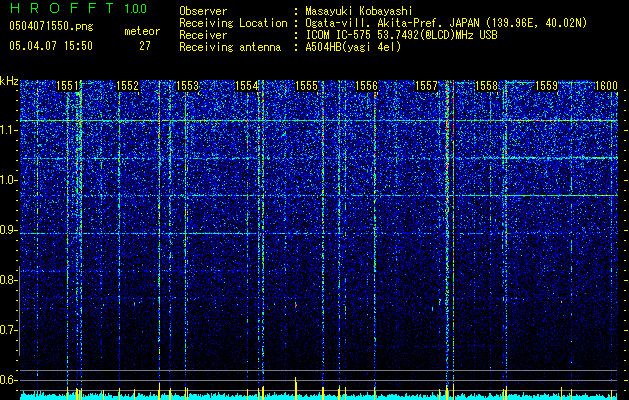This screenshot has height=400, width=629.
Task: Click the 'Observer' field label
Action: pyautogui.click(x=203, y=11)
